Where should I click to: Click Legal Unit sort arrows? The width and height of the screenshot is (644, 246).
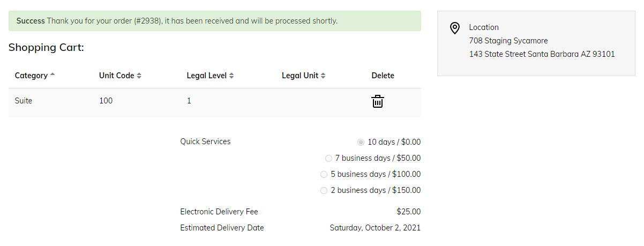pyautogui.click(x=323, y=76)
